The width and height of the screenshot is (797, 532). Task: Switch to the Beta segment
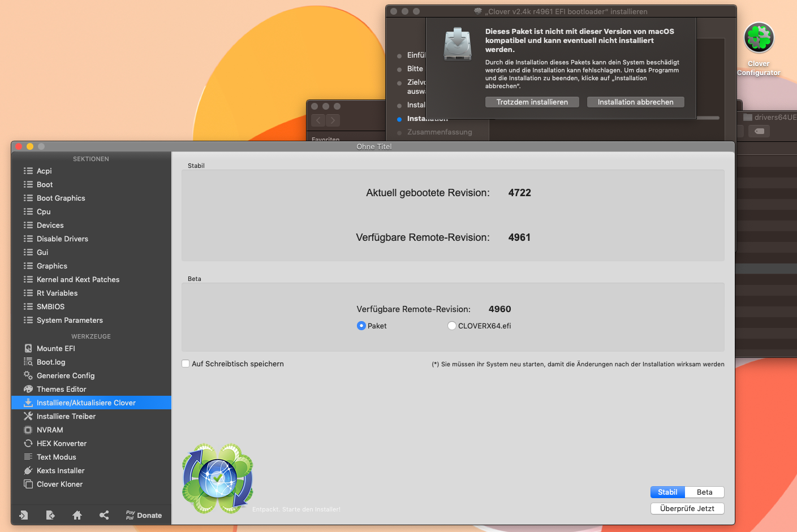pyautogui.click(x=705, y=492)
